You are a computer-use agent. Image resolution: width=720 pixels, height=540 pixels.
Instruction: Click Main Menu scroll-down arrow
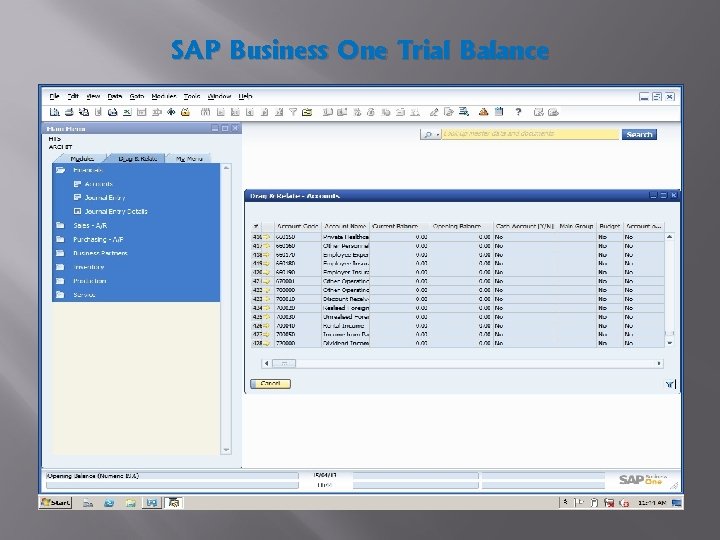[x=225, y=450]
